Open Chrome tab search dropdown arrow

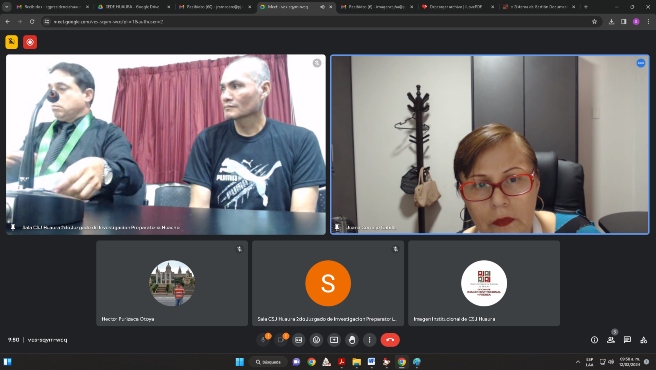pyautogui.click(x=7, y=7)
